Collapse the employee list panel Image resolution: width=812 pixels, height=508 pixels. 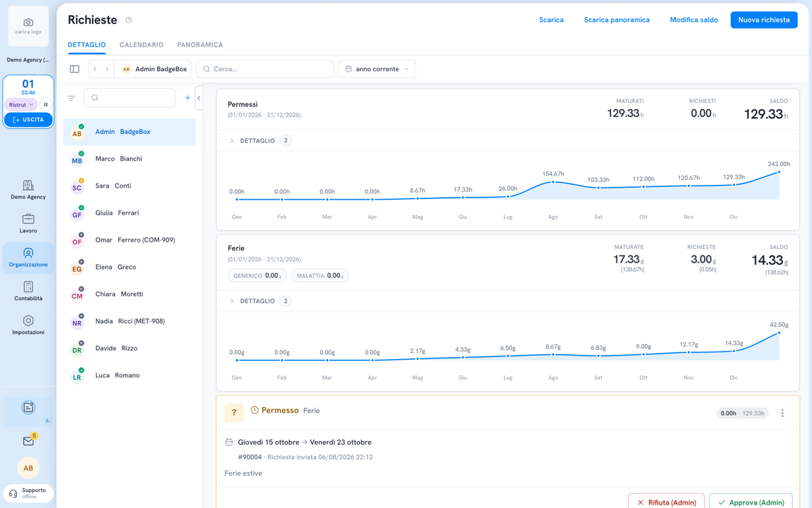199,98
